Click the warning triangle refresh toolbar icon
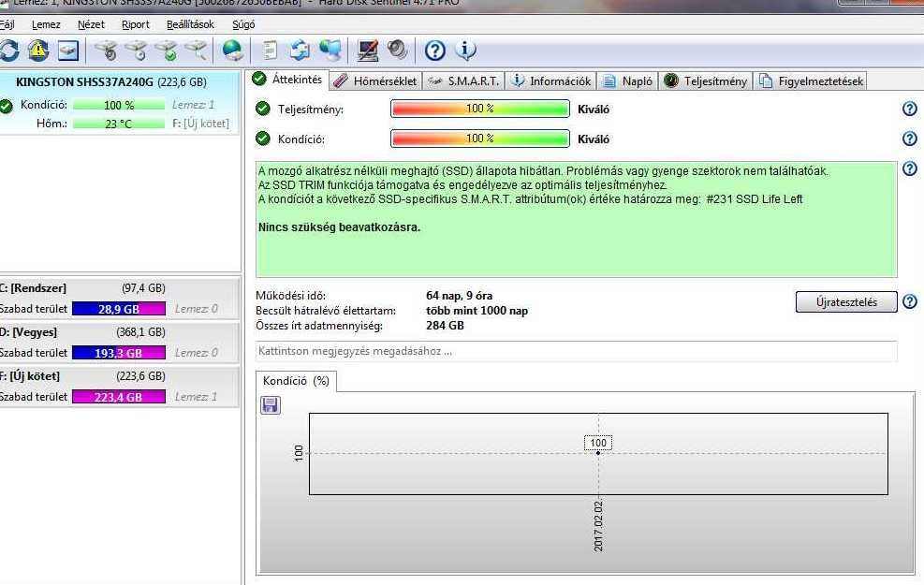Image resolution: width=924 pixels, height=585 pixels. pyautogui.click(x=38, y=51)
